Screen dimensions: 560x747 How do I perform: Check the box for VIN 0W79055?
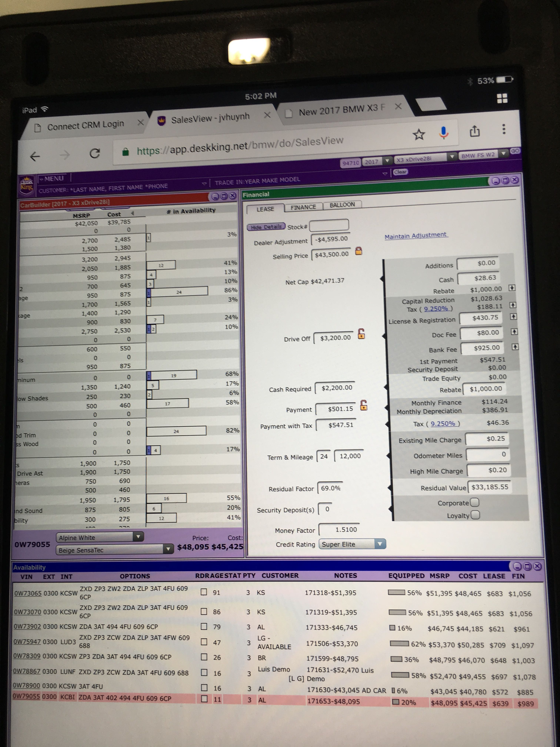pyautogui.click(x=204, y=699)
